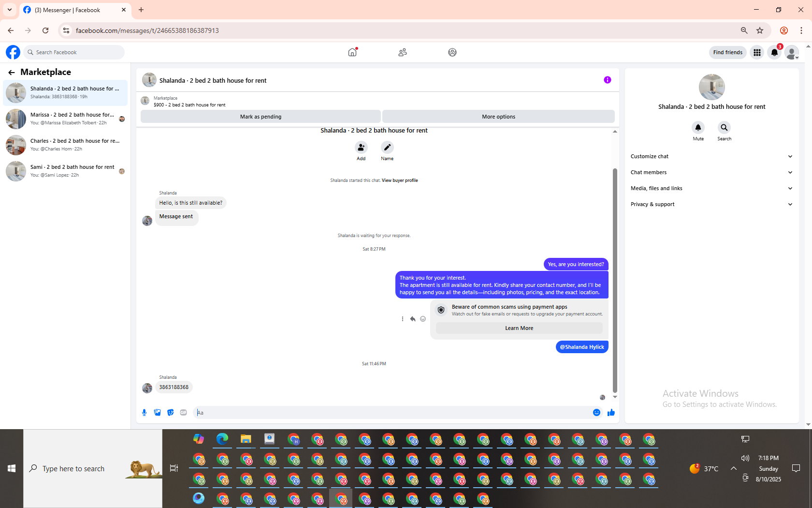The height and width of the screenshot is (508, 812).
Task: Reload the browser page
Action: point(45,30)
